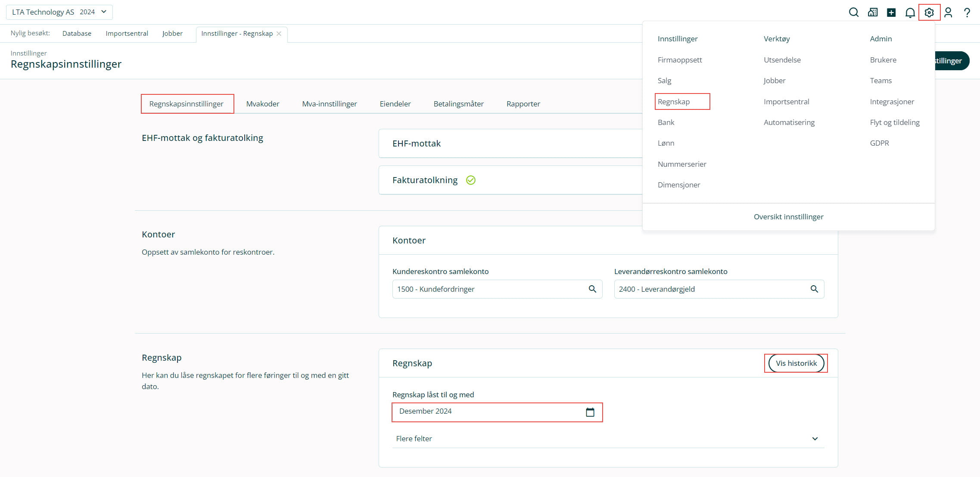This screenshot has width=980, height=477.
Task: Open the company overview building icon
Action: [x=873, y=12]
